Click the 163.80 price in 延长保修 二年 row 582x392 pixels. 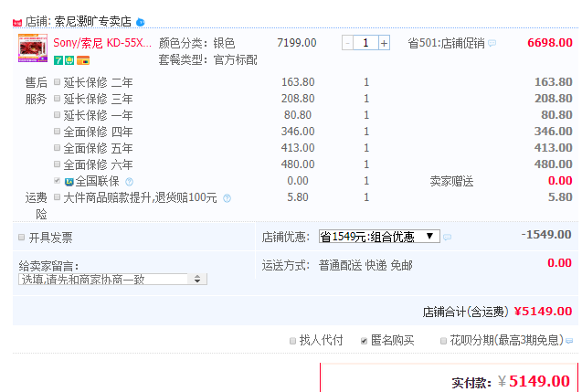click(298, 81)
